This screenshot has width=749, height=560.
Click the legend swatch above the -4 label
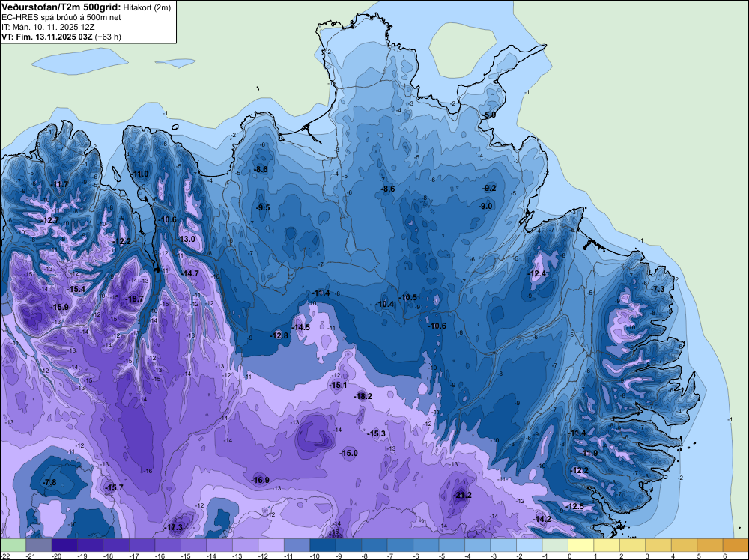(476, 545)
